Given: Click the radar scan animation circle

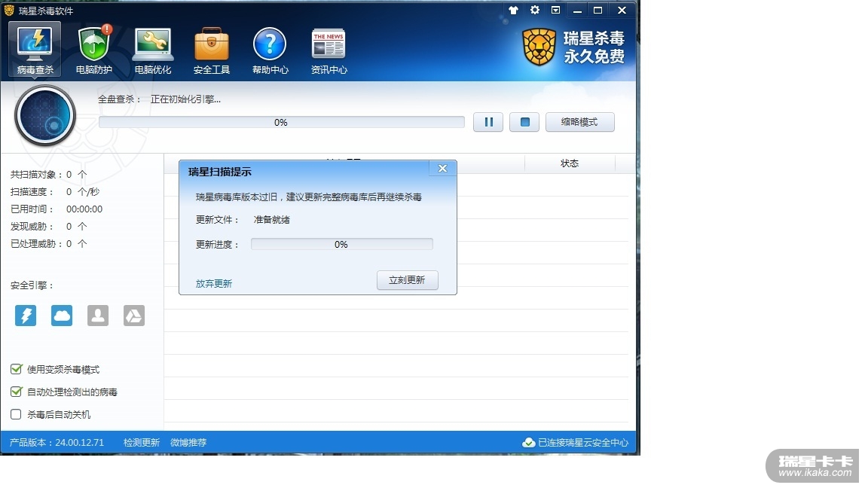Looking at the screenshot, I should click(45, 116).
